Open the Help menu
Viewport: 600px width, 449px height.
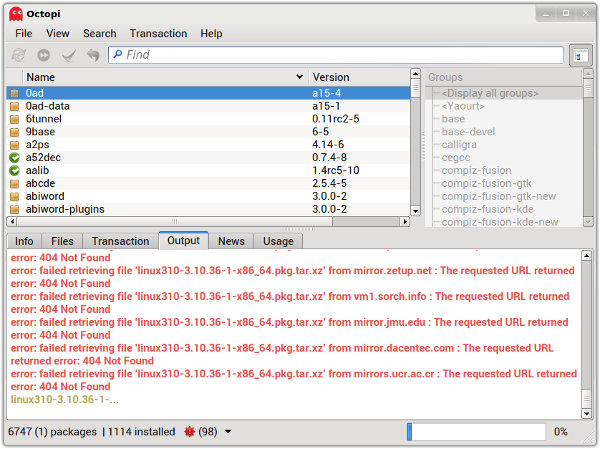[211, 34]
